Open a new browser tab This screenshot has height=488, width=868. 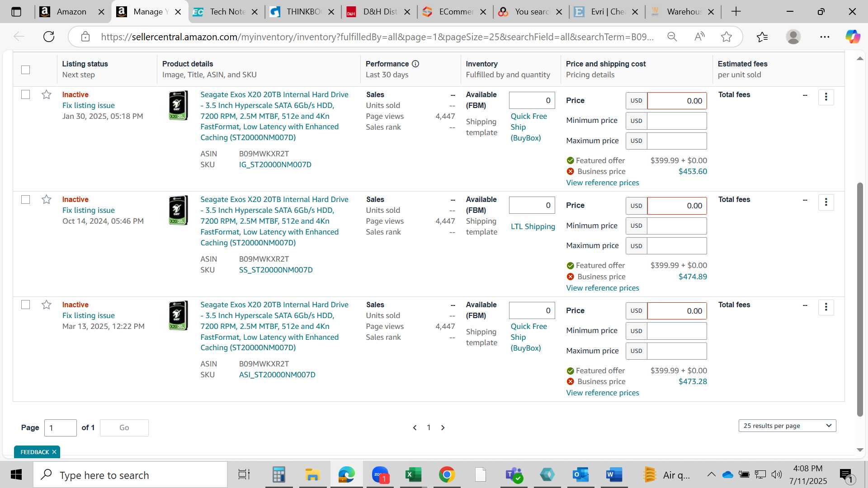[x=736, y=12]
